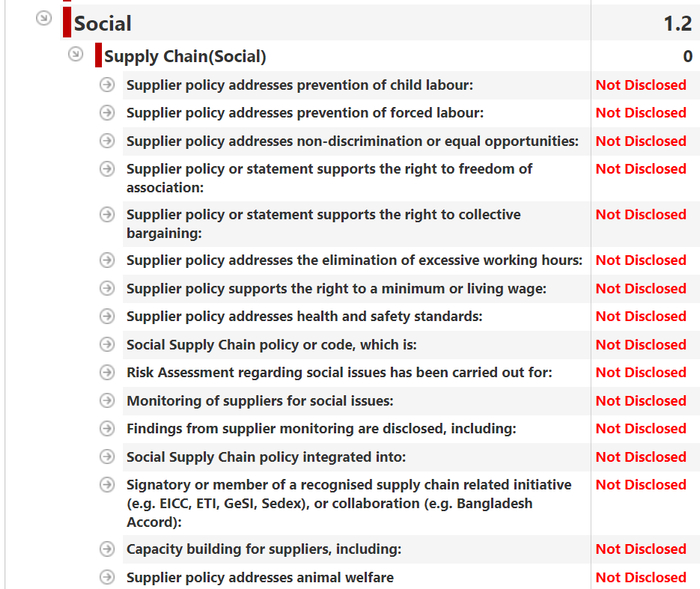Screen dimensions: 700x589
Task: Collapse the Social section arrow icon
Action: [x=43, y=18]
